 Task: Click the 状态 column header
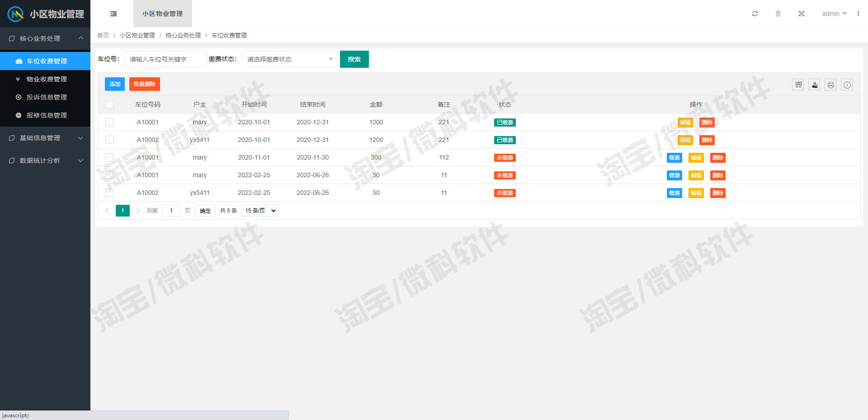click(x=505, y=104)
